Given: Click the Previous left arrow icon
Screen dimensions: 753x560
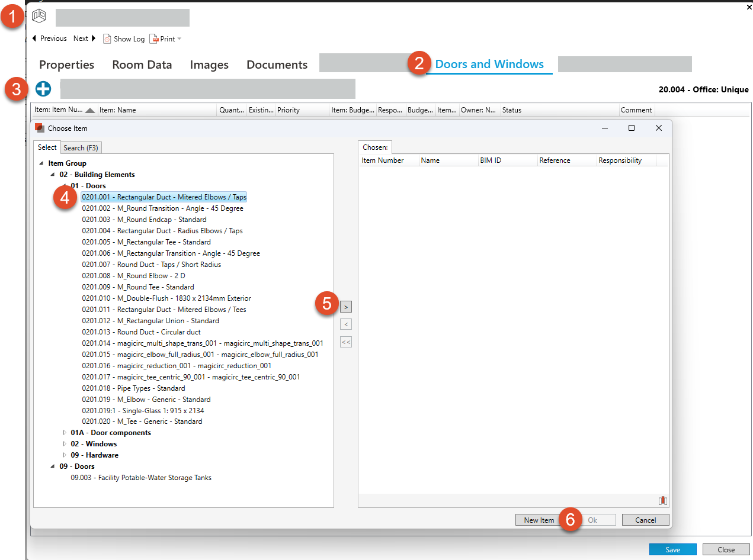Looking at the screenshot, I should [x=34, y=38].
